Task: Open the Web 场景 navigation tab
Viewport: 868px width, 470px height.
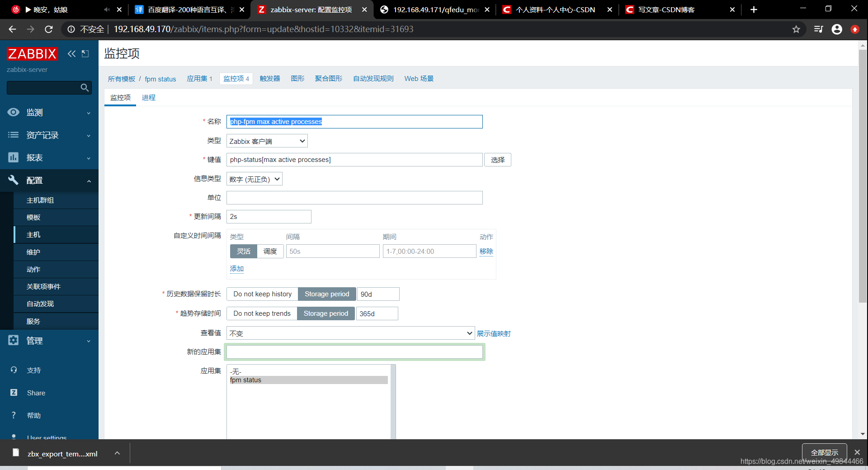Action: pos(419,79)
